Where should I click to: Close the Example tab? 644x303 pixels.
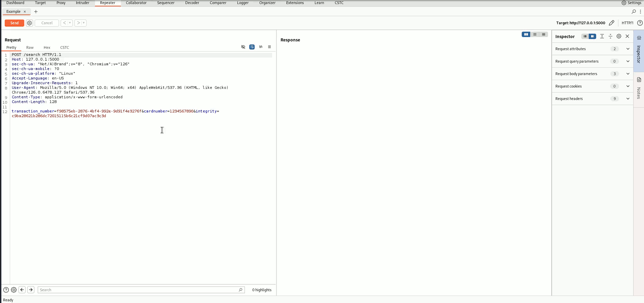[25, 11]
